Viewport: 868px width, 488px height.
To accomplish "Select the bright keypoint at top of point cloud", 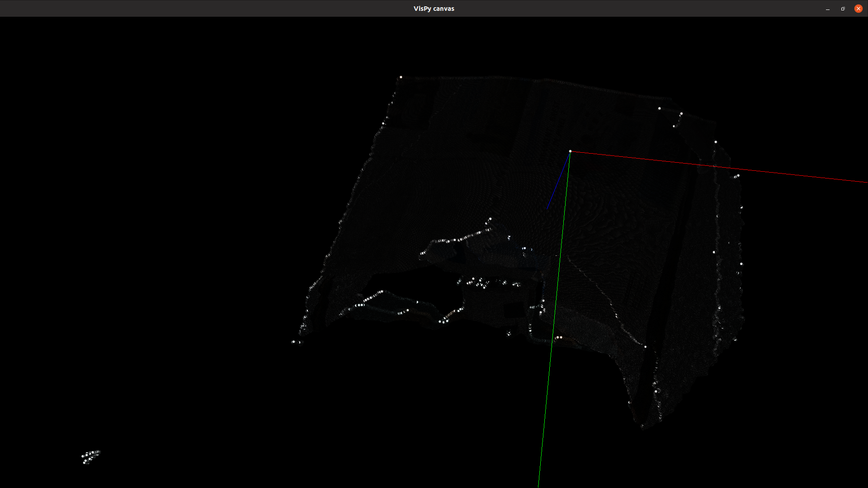I will coord(401,77).
